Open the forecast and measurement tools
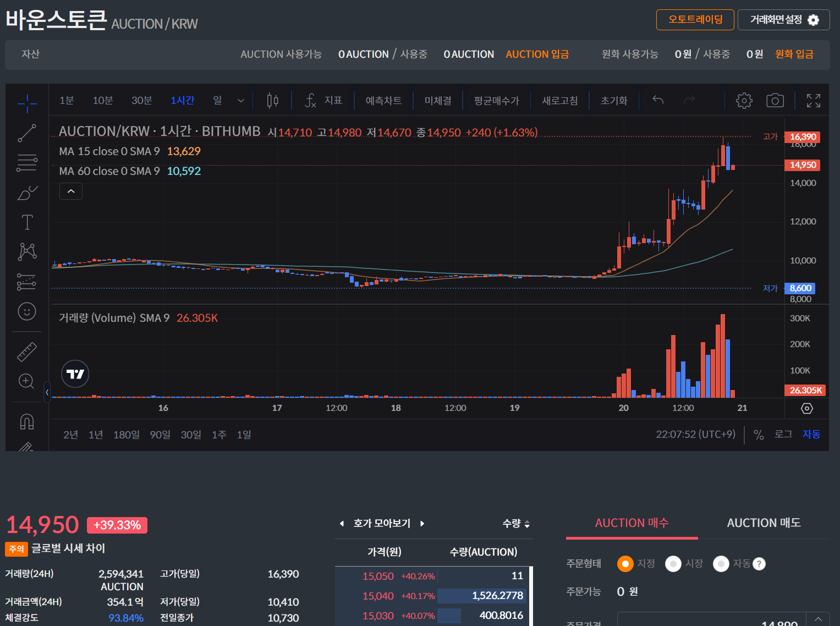Image resolution: width=840 pixels, height=626 pixels. (27, 282)
